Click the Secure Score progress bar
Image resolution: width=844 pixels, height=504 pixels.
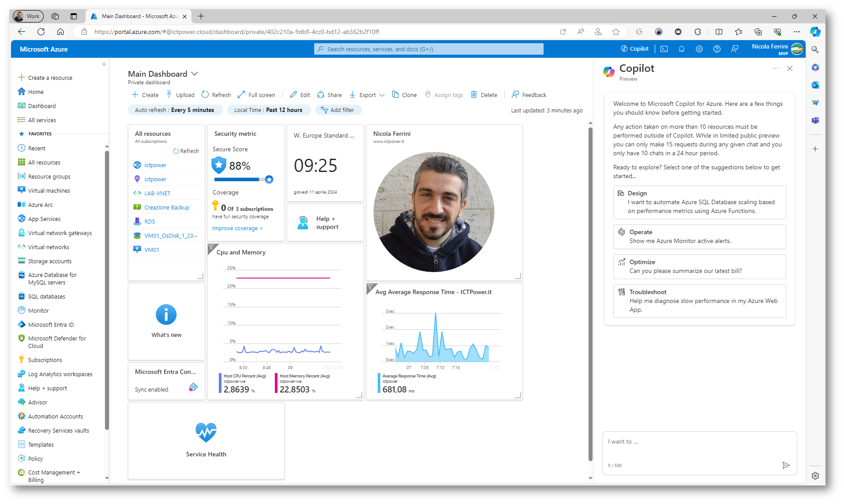click(243, 179)
